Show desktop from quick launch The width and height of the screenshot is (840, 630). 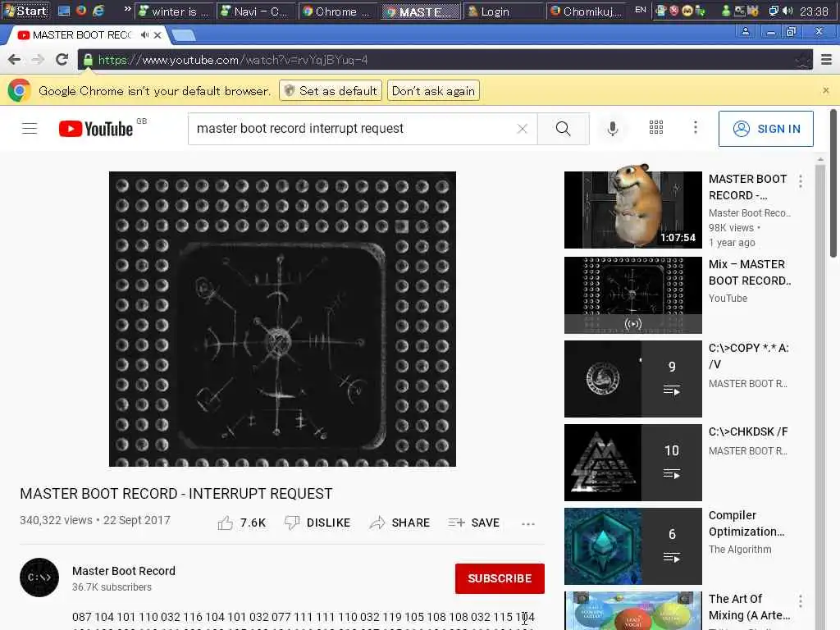pos(64,11)
